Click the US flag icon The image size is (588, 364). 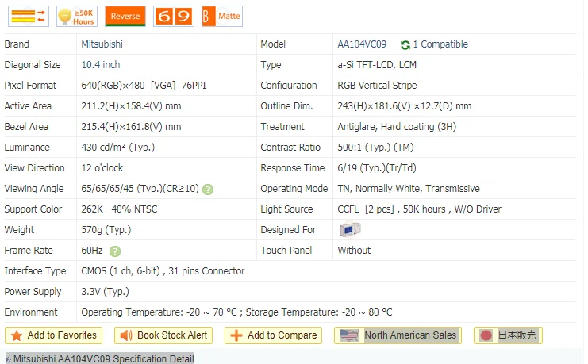[349, 335]
